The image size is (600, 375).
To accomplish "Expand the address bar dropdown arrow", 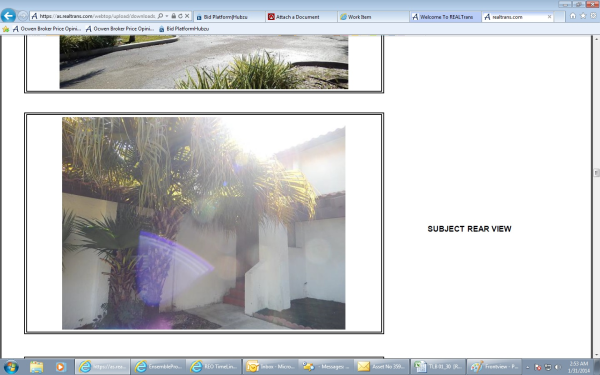I will 167,16.
